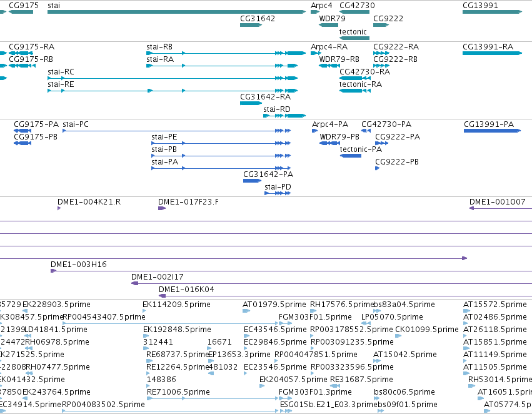Image resolution: width=532 pixels, height=414 pixels.
Task: Select the WDR79-PB protein label
Action: coord(339,137)
